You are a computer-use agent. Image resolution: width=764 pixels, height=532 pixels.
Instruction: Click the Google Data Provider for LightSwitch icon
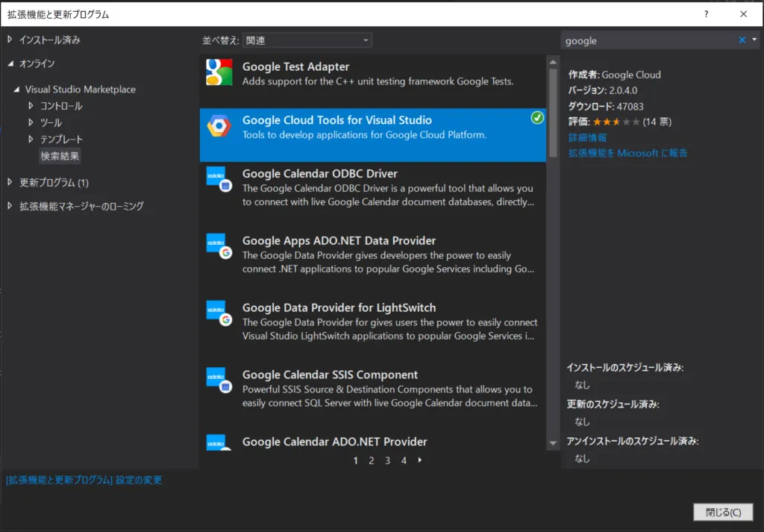[219, 313]
